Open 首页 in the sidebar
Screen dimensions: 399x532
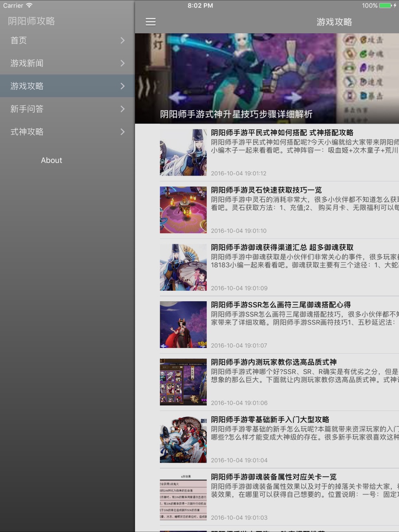click(67, 40)
